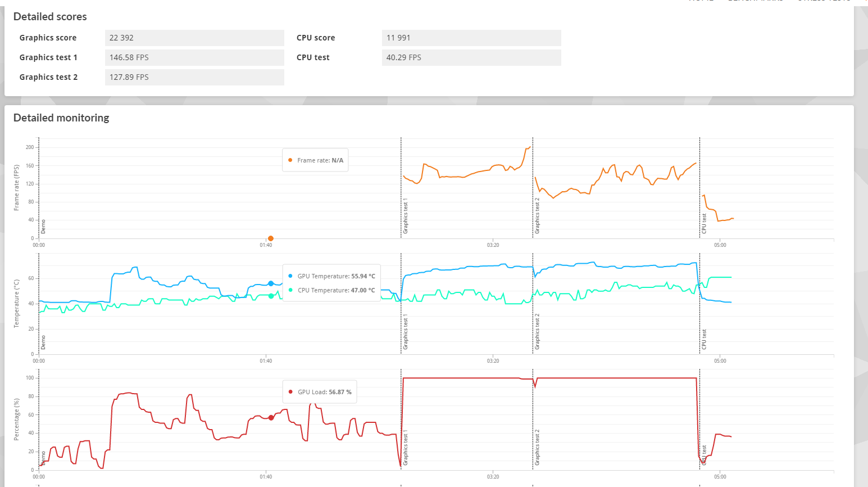Click the 100 tick on percentage axis

[30, 378]
